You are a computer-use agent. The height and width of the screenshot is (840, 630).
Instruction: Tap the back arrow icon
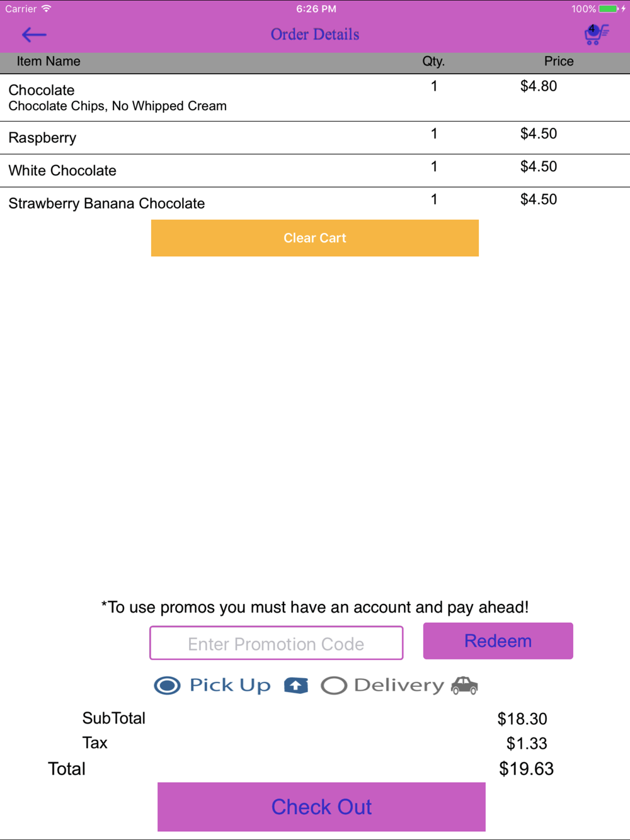pos(34,35)
